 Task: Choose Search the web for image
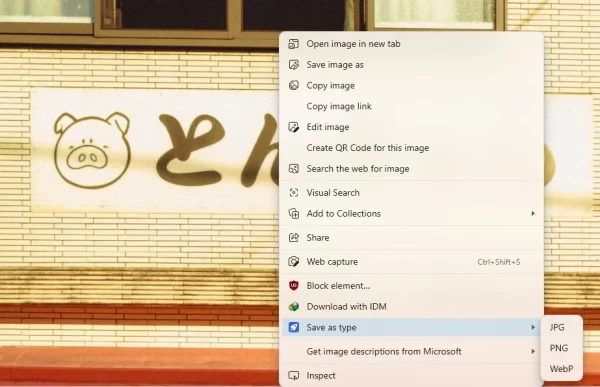coord(411,169)
